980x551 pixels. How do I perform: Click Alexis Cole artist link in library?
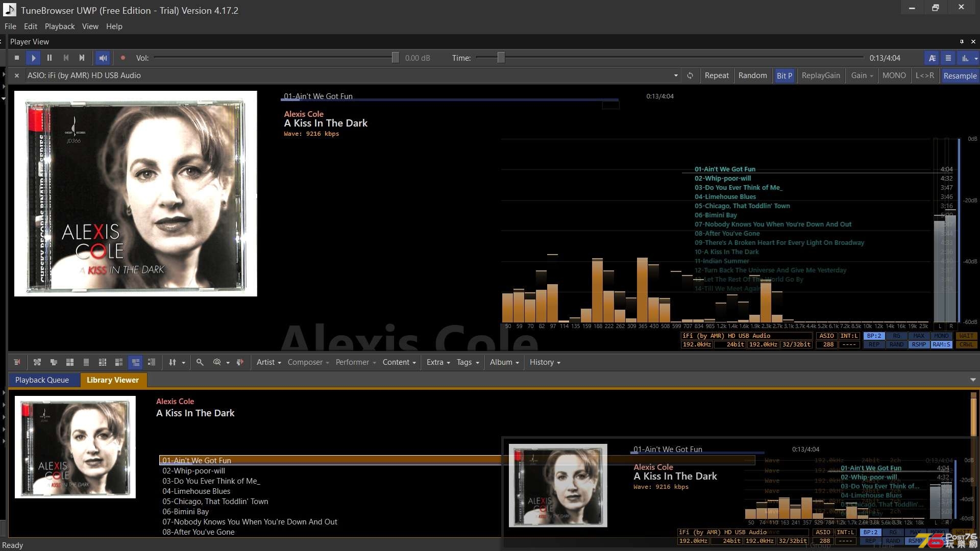coord(175,402)
